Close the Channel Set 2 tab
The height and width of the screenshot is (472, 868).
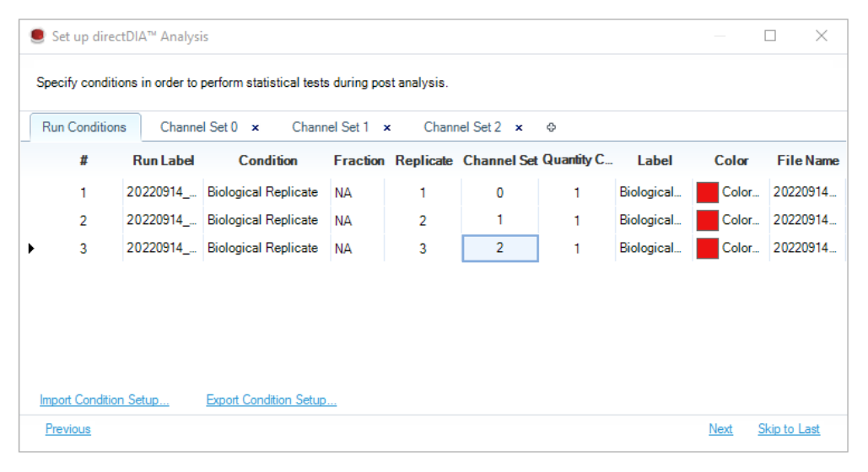point(519,128)
